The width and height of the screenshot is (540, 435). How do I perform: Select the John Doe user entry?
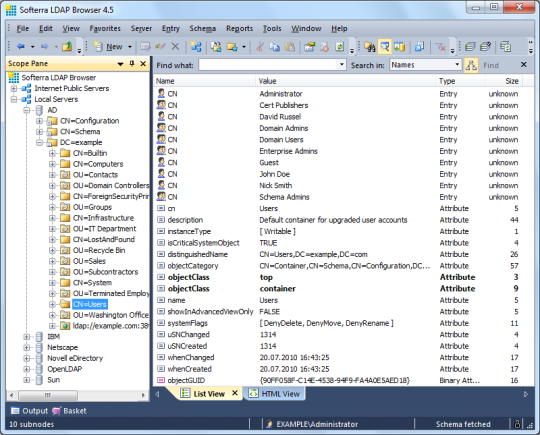[x=338, y=174]
